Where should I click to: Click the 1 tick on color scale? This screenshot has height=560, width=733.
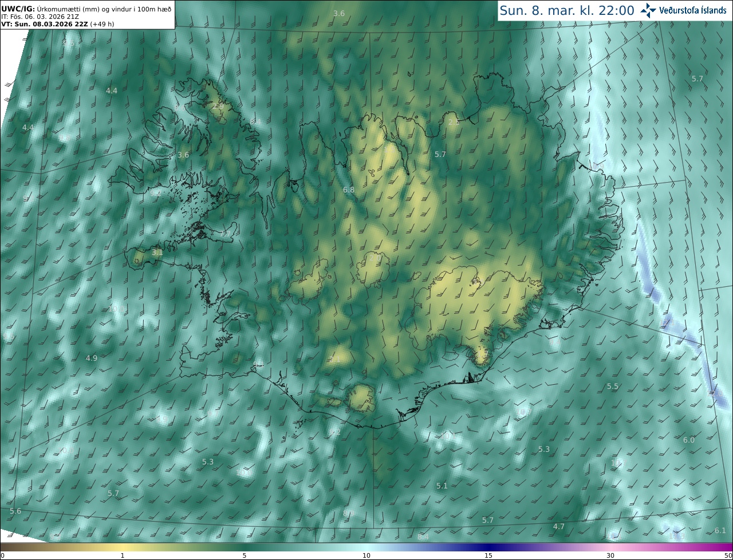point(122,555)
